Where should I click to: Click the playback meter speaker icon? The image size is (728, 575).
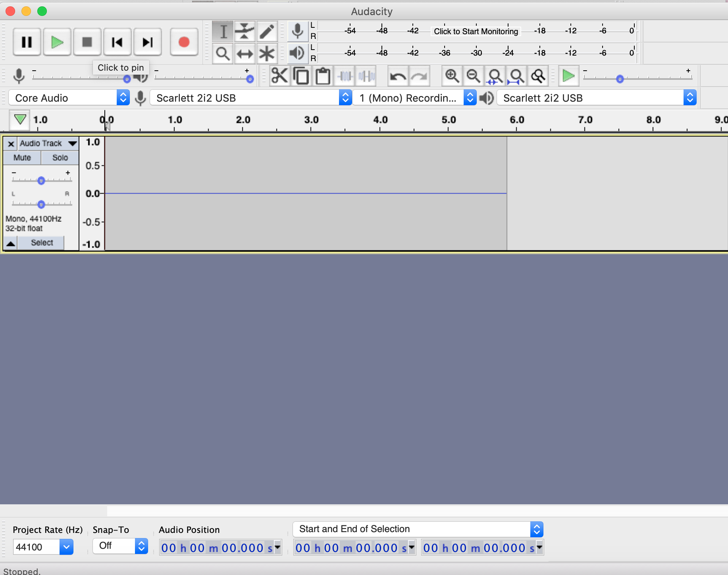pos(297,53)
